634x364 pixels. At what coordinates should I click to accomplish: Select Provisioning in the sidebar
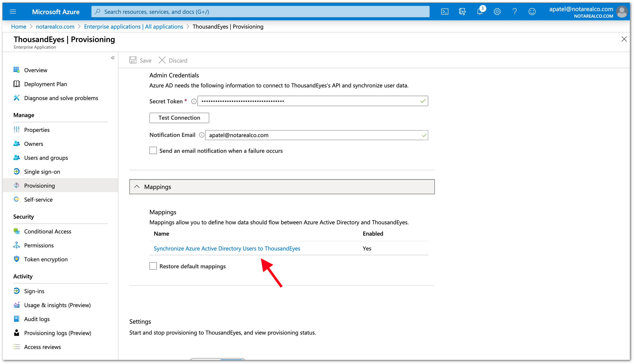(60, 185)
